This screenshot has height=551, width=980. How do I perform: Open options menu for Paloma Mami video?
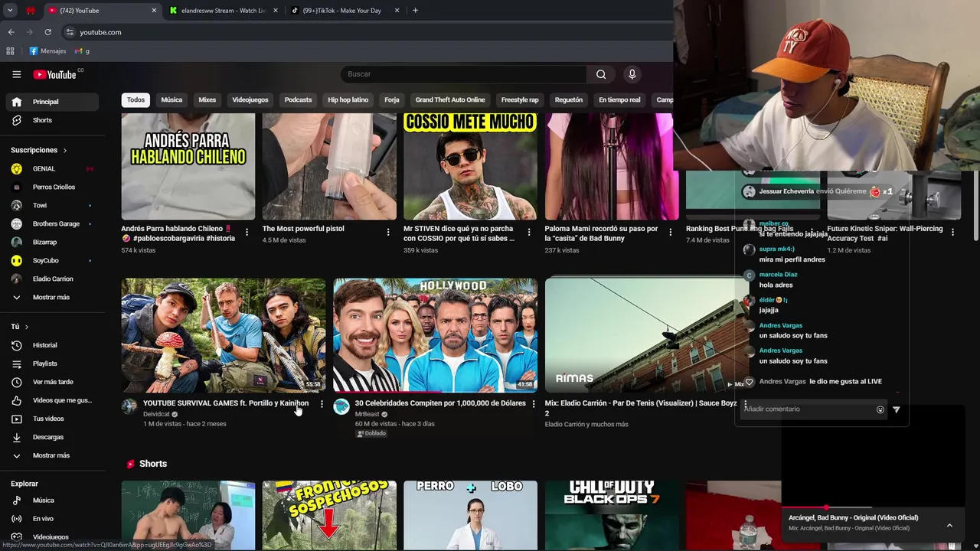point(671,232)
